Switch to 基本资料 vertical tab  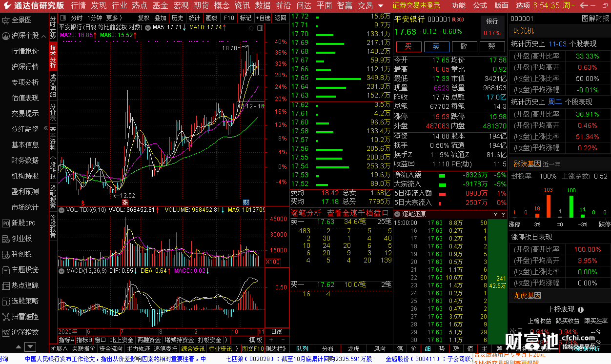(53, 138)
